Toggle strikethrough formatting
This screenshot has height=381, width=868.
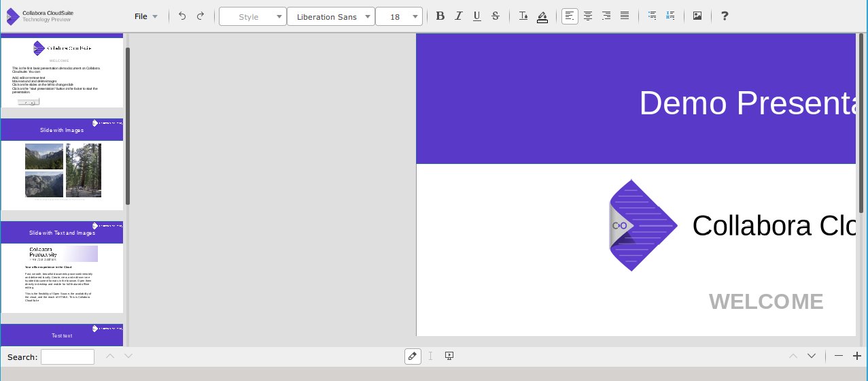coord(495,16)
